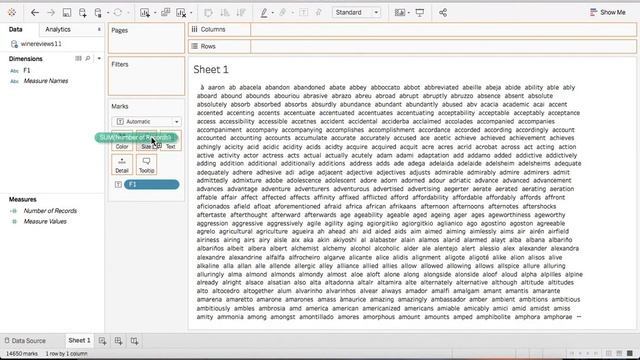Undo with the back arrow icon
The height and width of the screenshot is (360, 640).
tap(35, 13)
